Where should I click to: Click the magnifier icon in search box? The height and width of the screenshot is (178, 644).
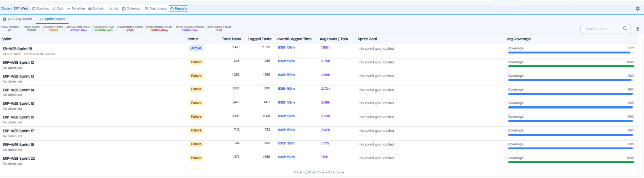click(625, 29)
